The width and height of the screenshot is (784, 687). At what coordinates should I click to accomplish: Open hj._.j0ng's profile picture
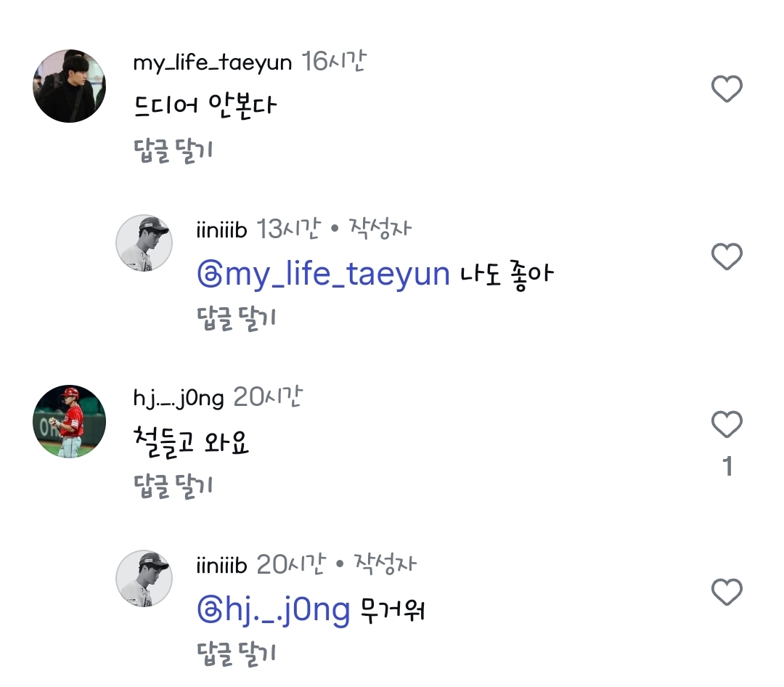click(70, 421)
